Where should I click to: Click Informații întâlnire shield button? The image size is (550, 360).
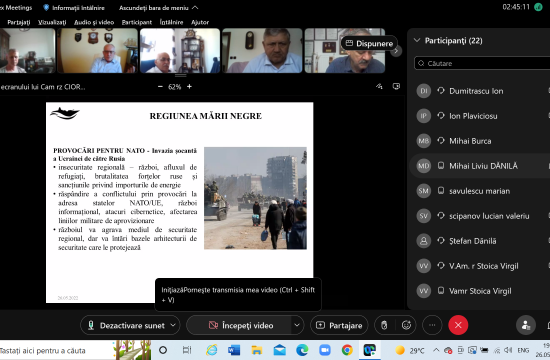pyautogui.click(x=74, y=7)
